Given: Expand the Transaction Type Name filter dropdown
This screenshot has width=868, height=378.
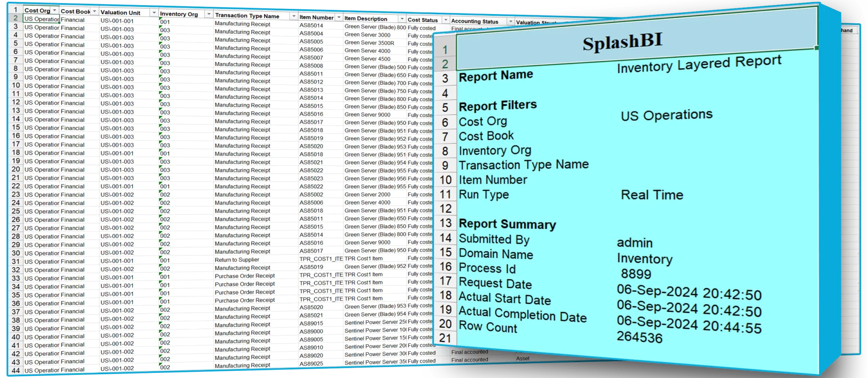Looking at the screenshot, I should click(x=293, y=16).
